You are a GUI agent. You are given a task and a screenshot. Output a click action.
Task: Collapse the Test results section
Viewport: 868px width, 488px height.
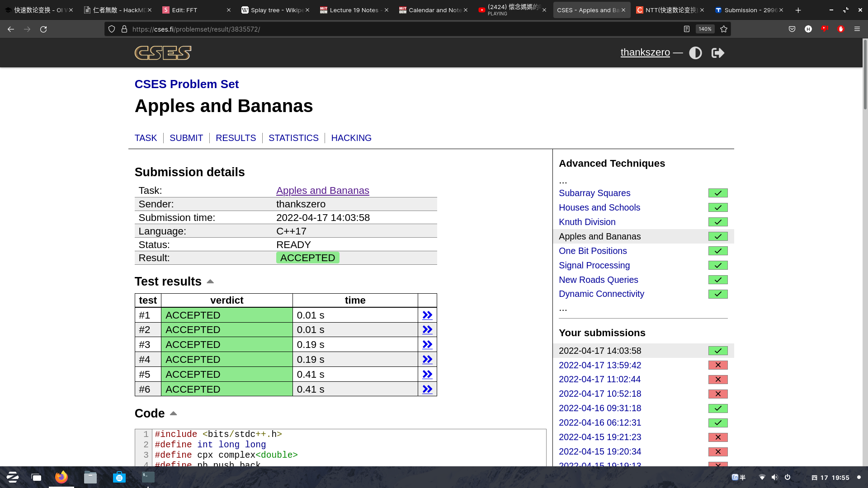pyautogui.click(x=210, y=282)
